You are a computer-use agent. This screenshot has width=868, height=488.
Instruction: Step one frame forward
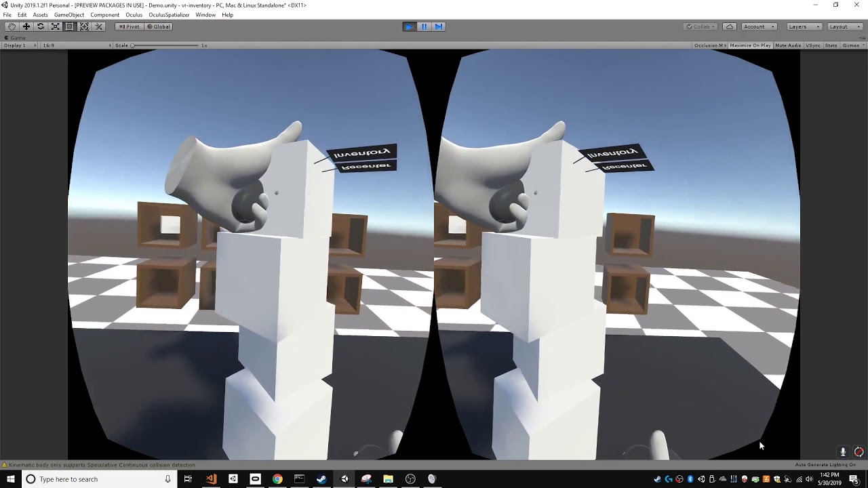(439, 26)
